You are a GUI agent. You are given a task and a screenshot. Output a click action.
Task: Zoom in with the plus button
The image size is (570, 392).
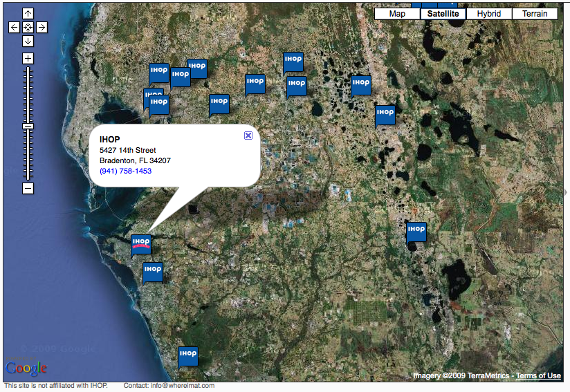pos(28,59)
